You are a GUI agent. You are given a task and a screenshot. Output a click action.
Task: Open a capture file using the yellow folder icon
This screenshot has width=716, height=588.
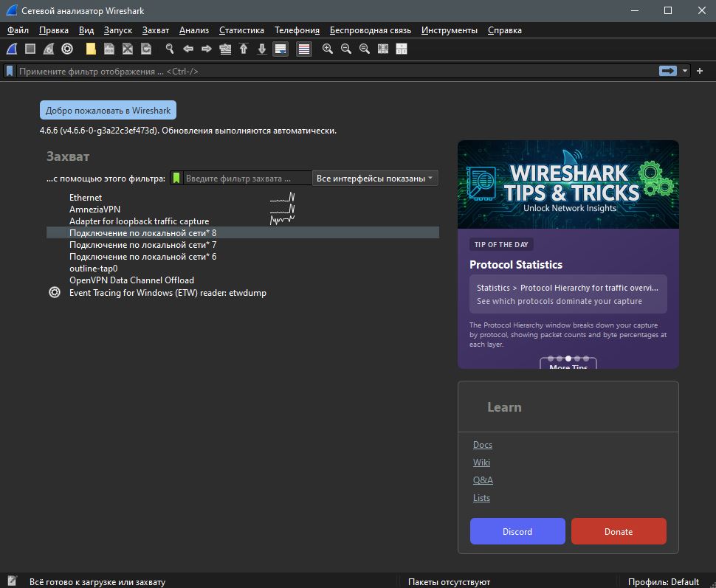[91, 49]
